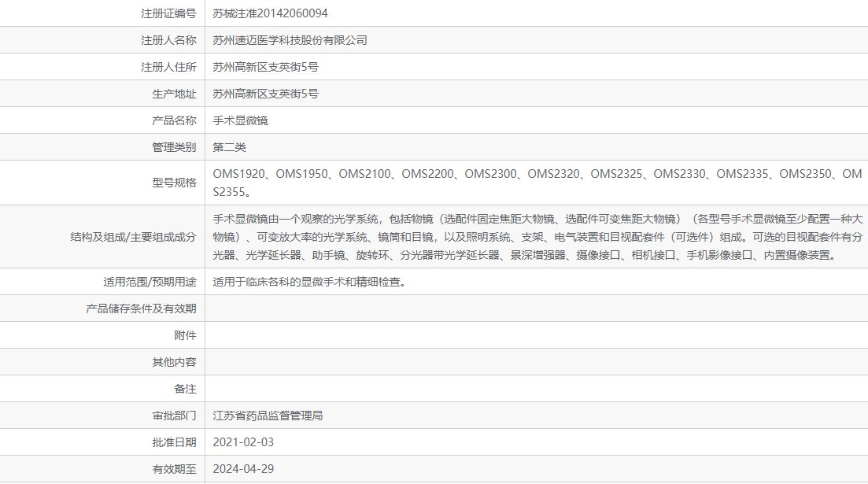Select the address value beside 注册人住所
868x484 pixels.
coord(266,67)
